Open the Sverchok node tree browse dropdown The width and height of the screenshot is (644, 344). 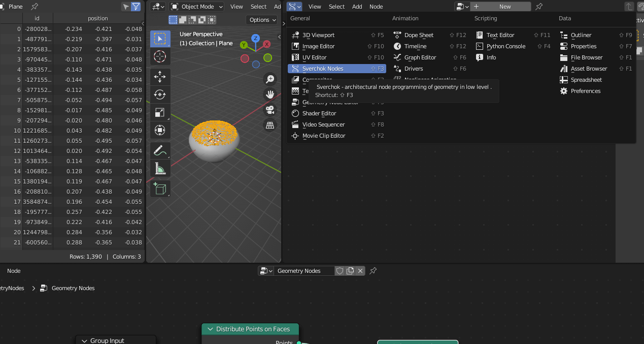[462, 7]
